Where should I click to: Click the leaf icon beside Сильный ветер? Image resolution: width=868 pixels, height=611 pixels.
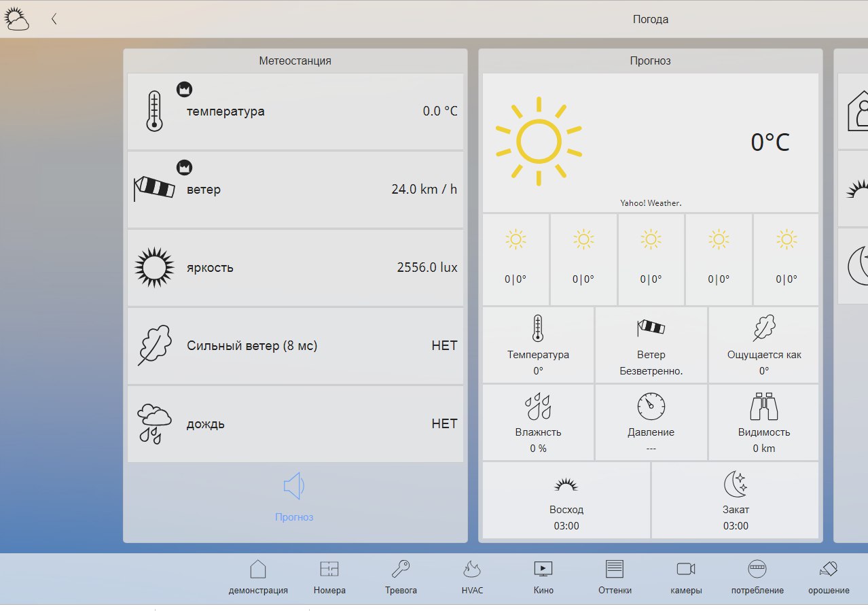(154, 345)
